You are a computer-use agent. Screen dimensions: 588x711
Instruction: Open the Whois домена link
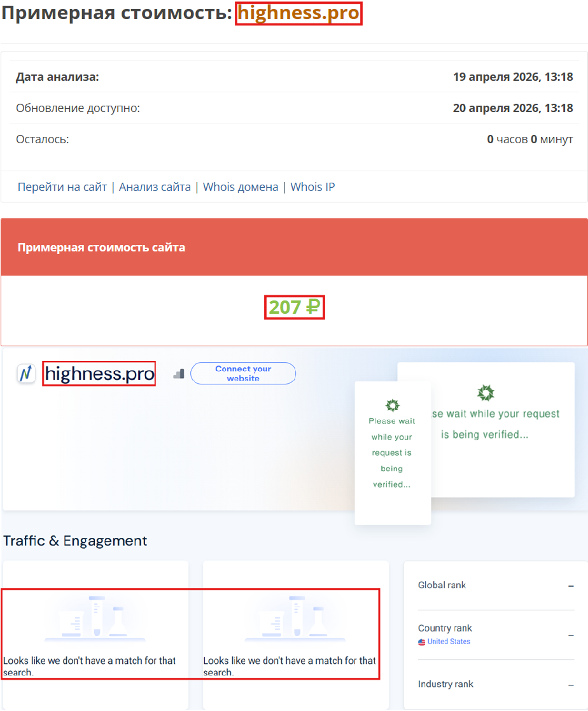[241, 187]
